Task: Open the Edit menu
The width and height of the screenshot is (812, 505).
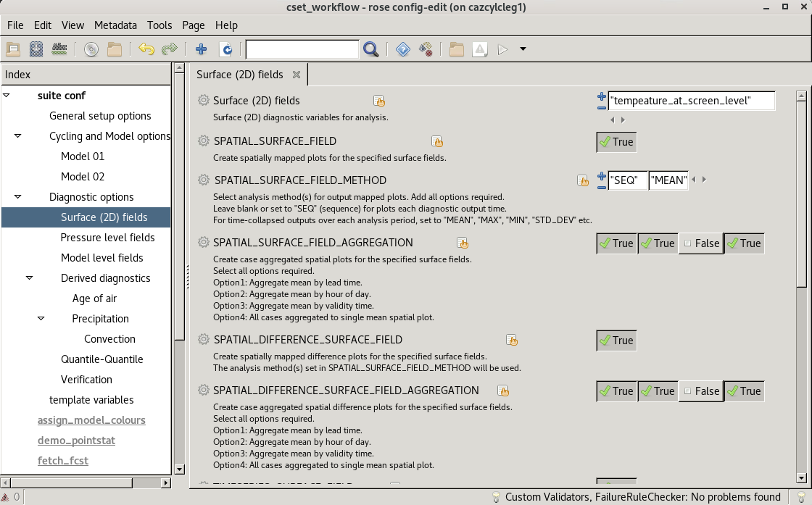Action: coord(43,25)
